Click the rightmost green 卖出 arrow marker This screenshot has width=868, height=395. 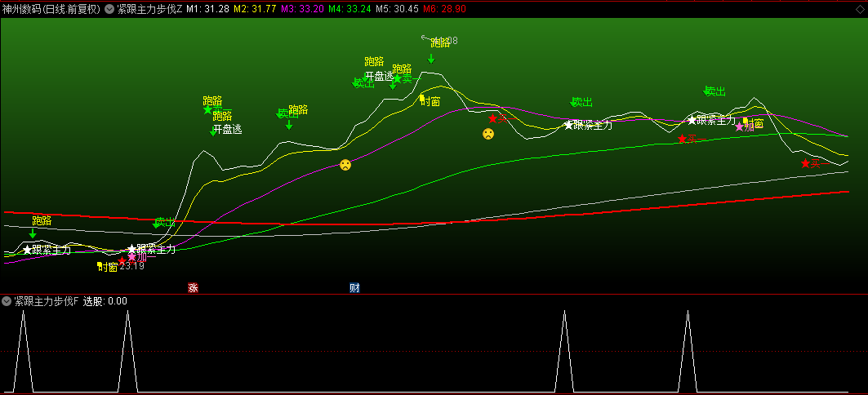pyautogui.click(x=707, y=91)
